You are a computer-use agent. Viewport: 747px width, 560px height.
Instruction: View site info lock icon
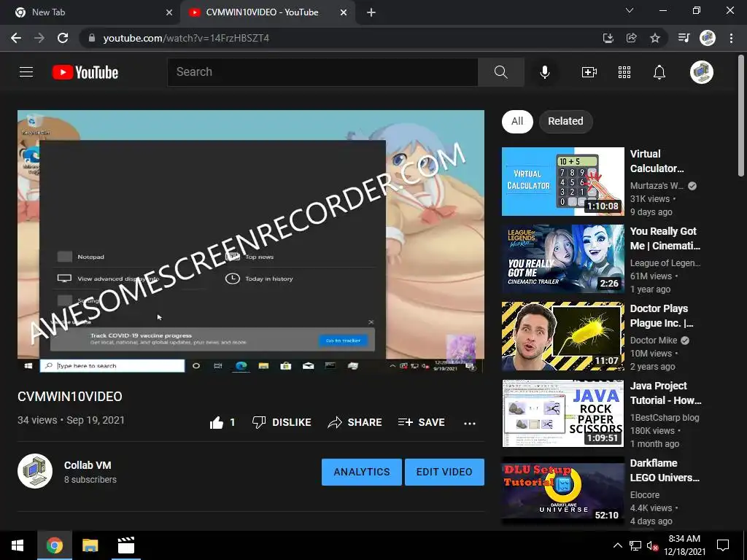tap(92, 38)
